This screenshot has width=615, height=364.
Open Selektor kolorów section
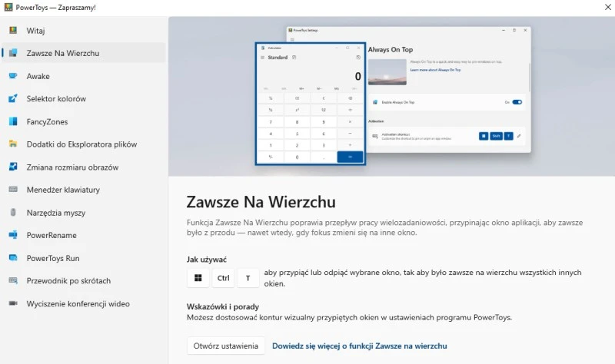pyautogui.click(x=84, y=99)
